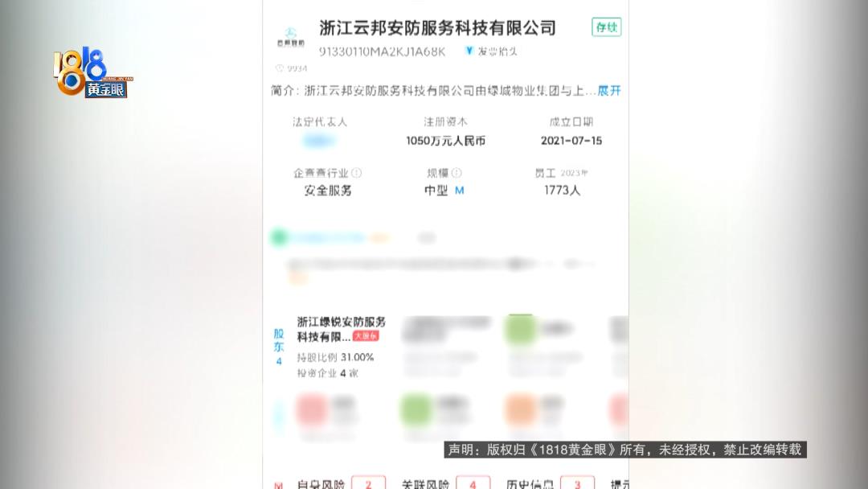Click credit code 91330110MA2KJ1A68K
This screenshot has width=868, height=489.
(382, 51)
